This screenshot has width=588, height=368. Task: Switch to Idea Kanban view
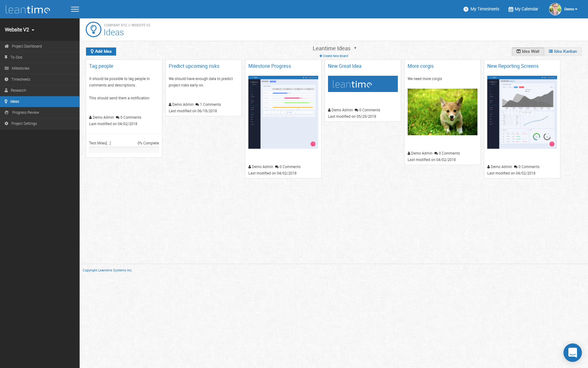click(x=563, y=52)
